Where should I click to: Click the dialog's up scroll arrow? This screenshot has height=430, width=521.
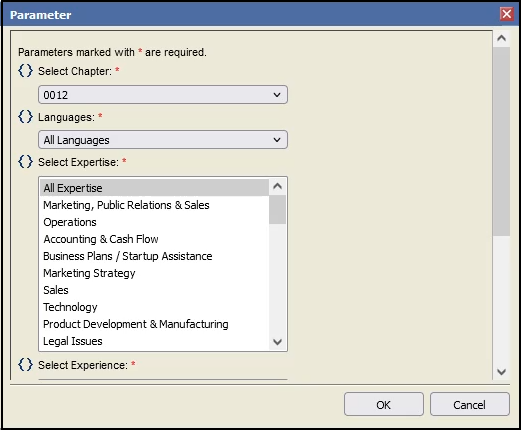(501, 38)
